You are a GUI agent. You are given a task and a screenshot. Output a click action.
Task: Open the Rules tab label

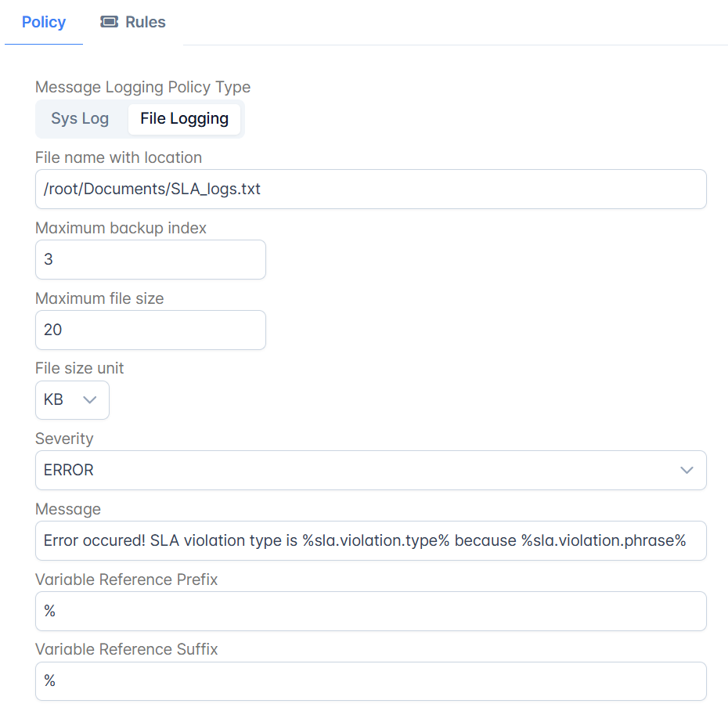(146, 22)
